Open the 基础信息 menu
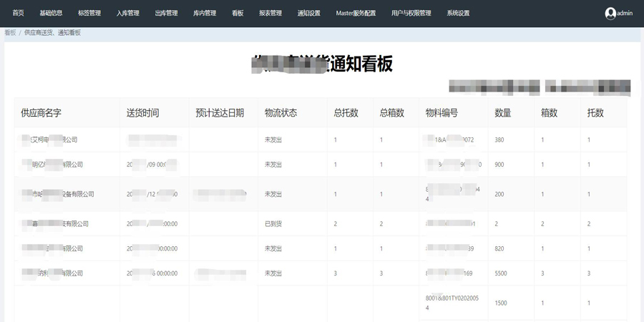This screenshot has height=322, width=644. coord(51,13)
